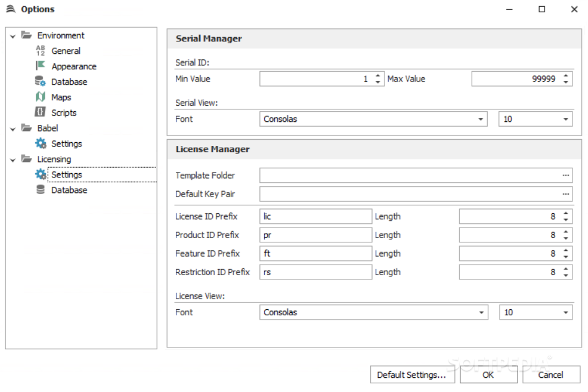
Task: Select Settings under Licensing
Action: click(66, 174)
